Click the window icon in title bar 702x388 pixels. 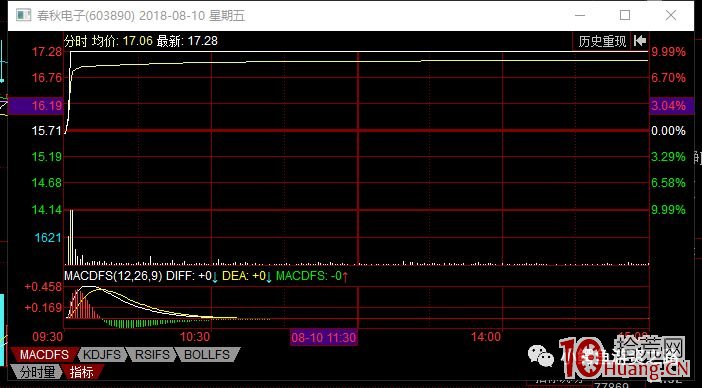click(23, 15)
